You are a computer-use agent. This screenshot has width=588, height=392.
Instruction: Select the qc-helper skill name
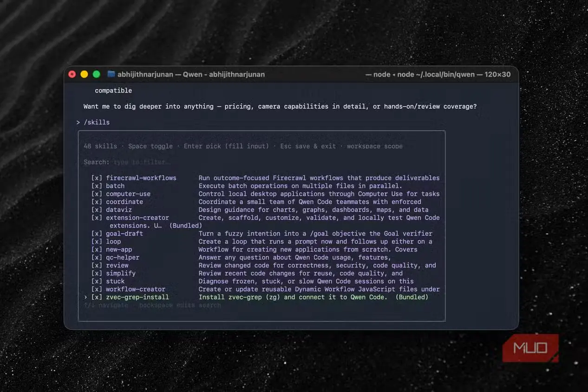[x=123, y=257]
